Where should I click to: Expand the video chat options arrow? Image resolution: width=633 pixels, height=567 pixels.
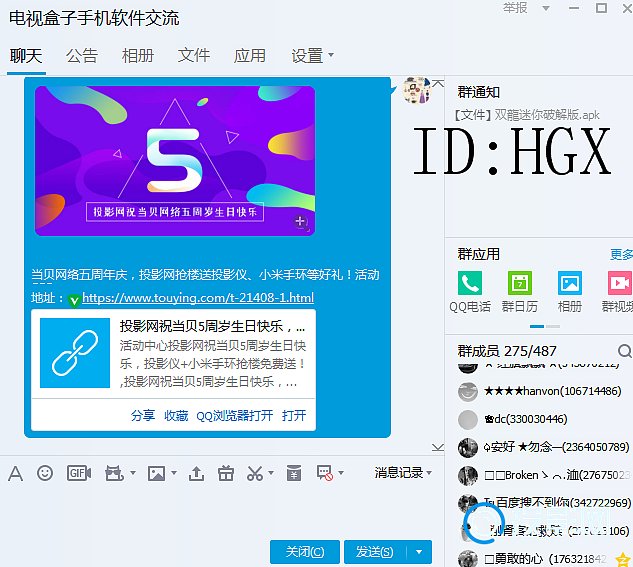tap(133, 473)
